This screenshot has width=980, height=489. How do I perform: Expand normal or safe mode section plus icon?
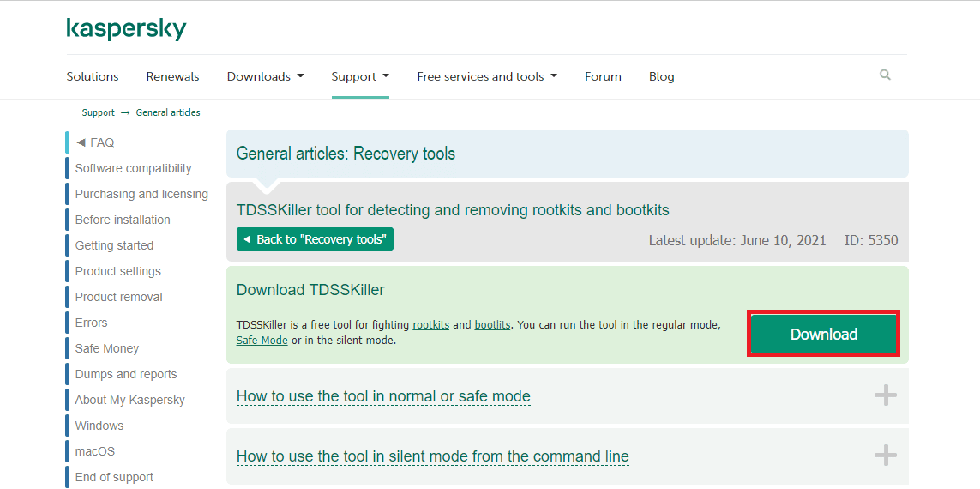(x=886, y=395)
